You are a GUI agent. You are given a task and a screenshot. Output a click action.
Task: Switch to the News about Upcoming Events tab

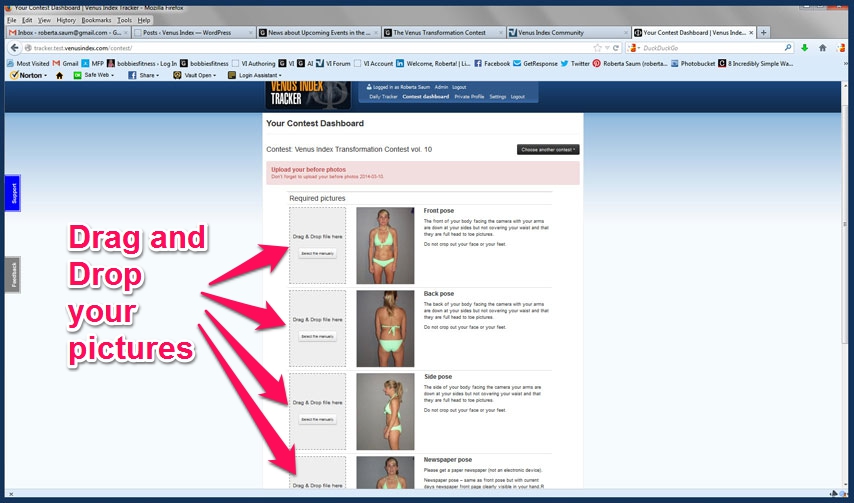319,33
